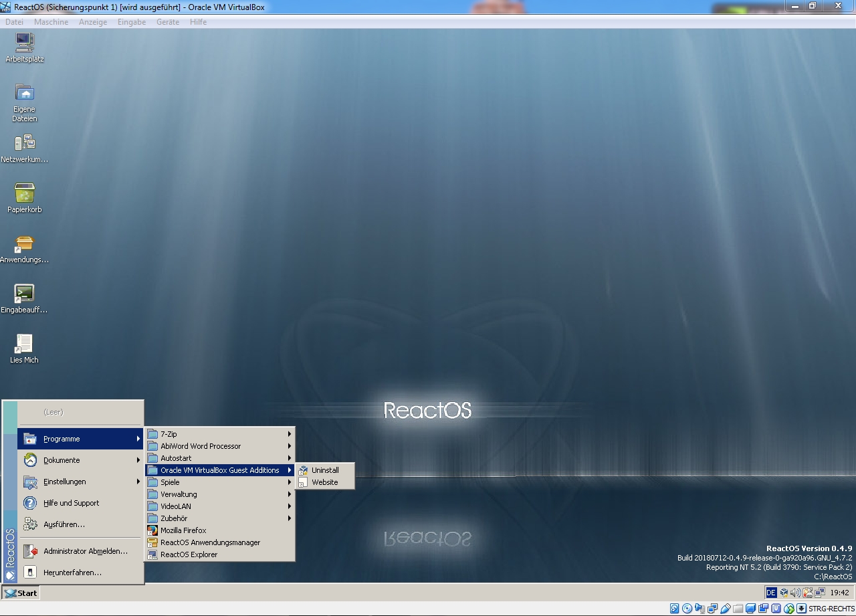Open the VirtualBox Hilfe menu
Viewport: 856px width, 616px height.
(199, 22)
